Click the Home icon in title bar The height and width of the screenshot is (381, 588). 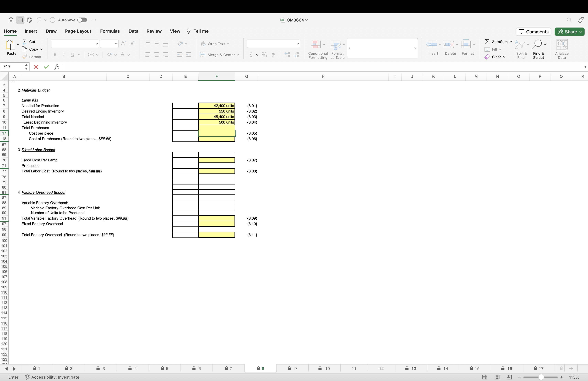click(x=11, y=20)
